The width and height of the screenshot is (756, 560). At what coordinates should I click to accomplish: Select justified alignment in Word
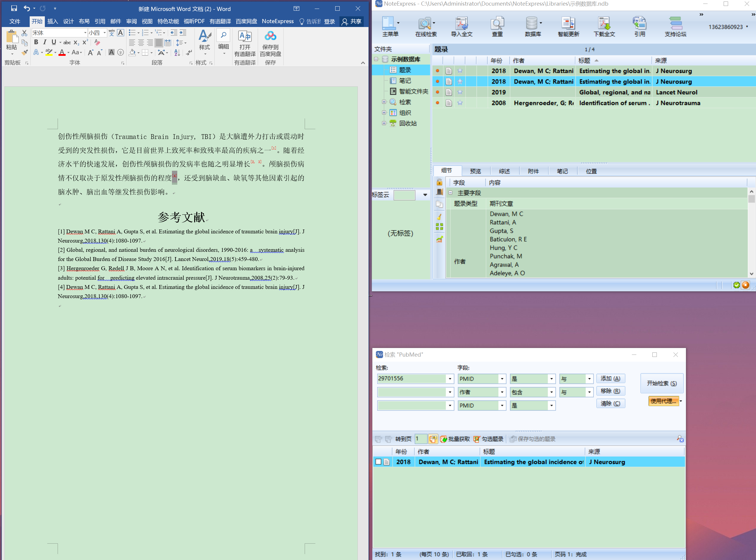click(158, 43)
